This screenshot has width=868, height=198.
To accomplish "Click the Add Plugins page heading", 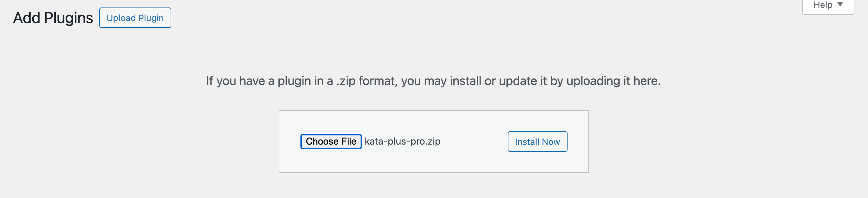I will pos(53,18).
